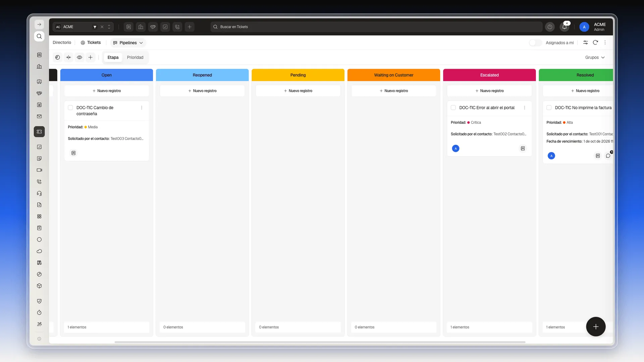Viewport: 644px width, 362px height.
Task: Open the contacts shortcut in the top bar
Action: coord(129,27)
